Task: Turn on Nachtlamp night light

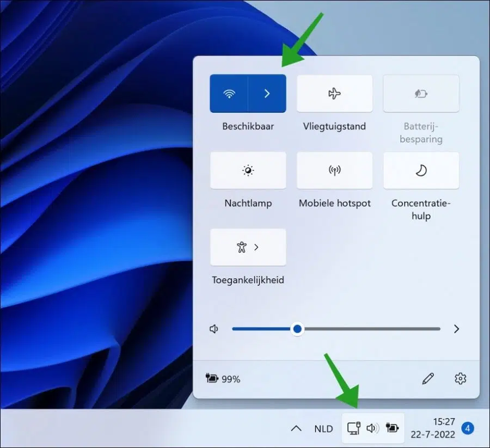Action: (x=248, y=170)
